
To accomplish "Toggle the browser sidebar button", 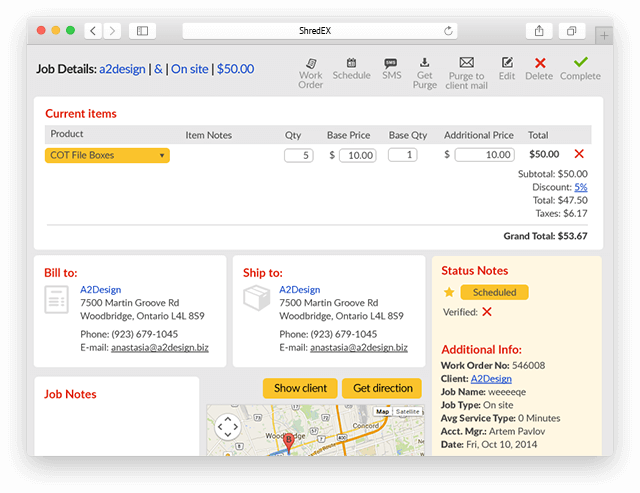I will [x=142, y=31].
